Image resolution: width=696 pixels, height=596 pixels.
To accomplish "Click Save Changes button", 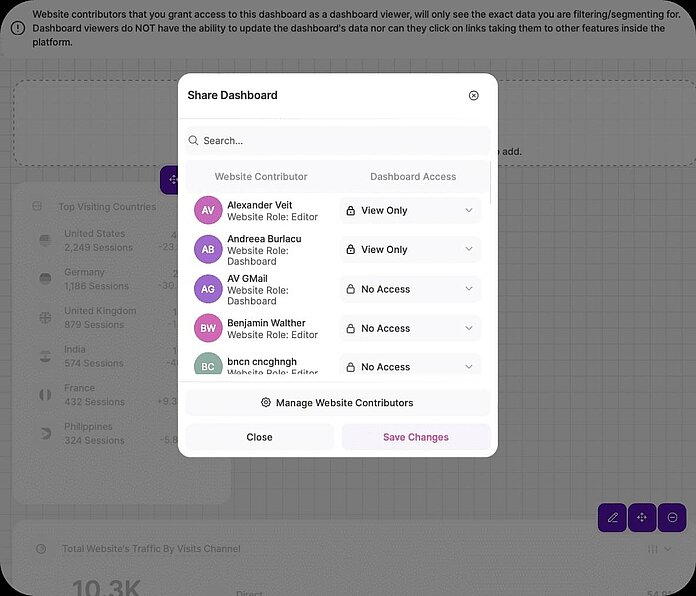I will pyautogui.click(x=416, y=437).
